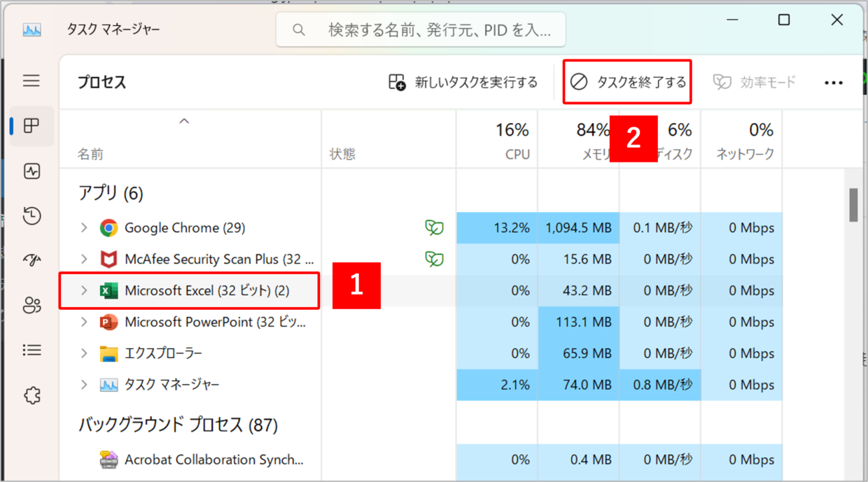
Task: Click the 65.9 MB memory cell
Action: [578, 354]
